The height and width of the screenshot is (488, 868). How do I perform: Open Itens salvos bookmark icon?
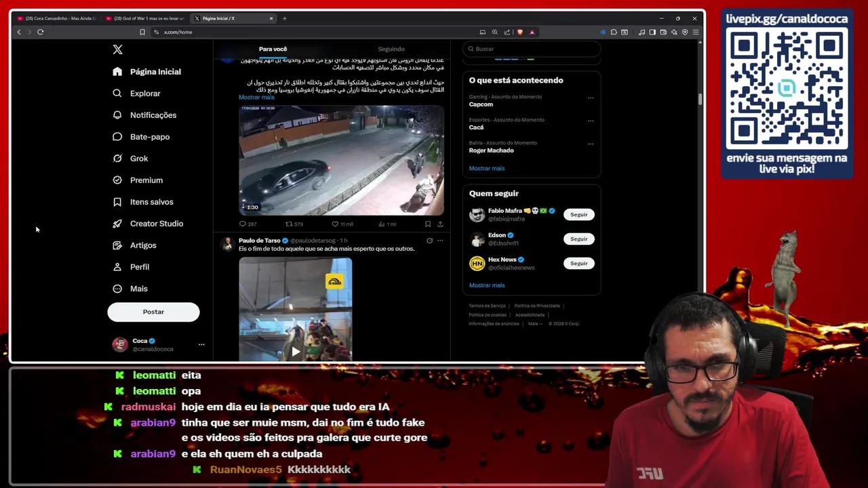pyautogui.click(x=117, y=202)
